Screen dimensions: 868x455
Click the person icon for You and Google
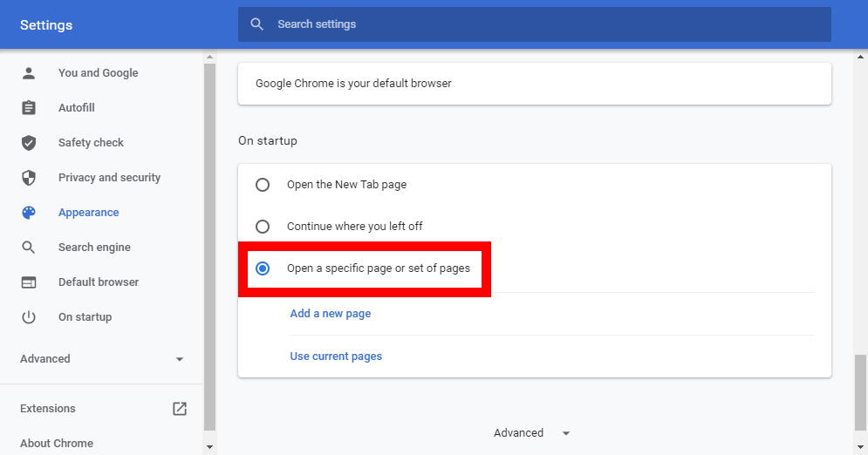[x=29, y=73]
